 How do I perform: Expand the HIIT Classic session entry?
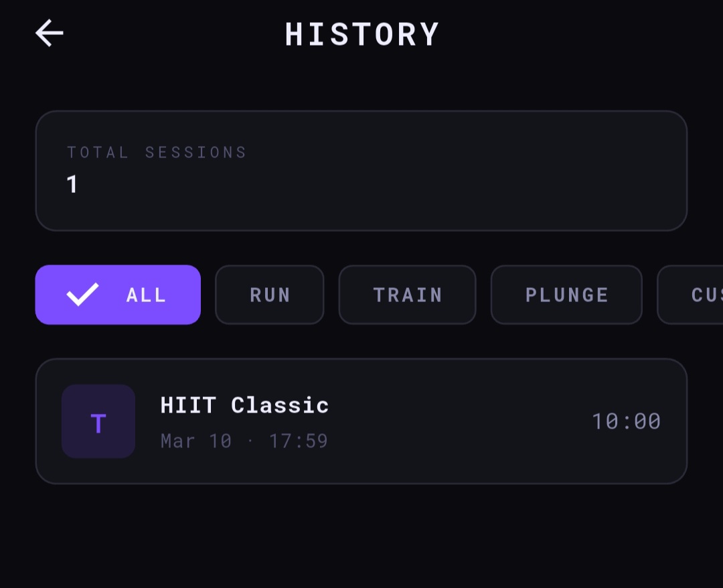pyautogui.click(x=361, y=421)
